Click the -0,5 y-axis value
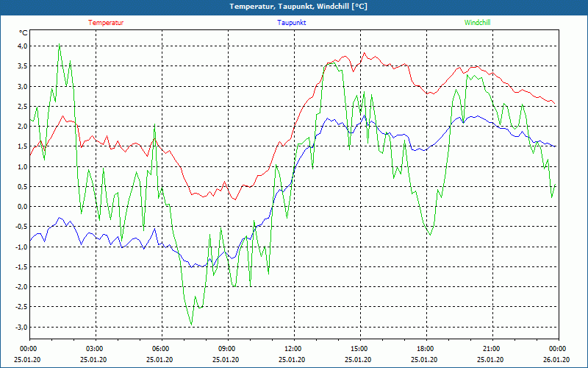Screen dimensions: 588x368 pyautogui.click(x=21, y=227)
